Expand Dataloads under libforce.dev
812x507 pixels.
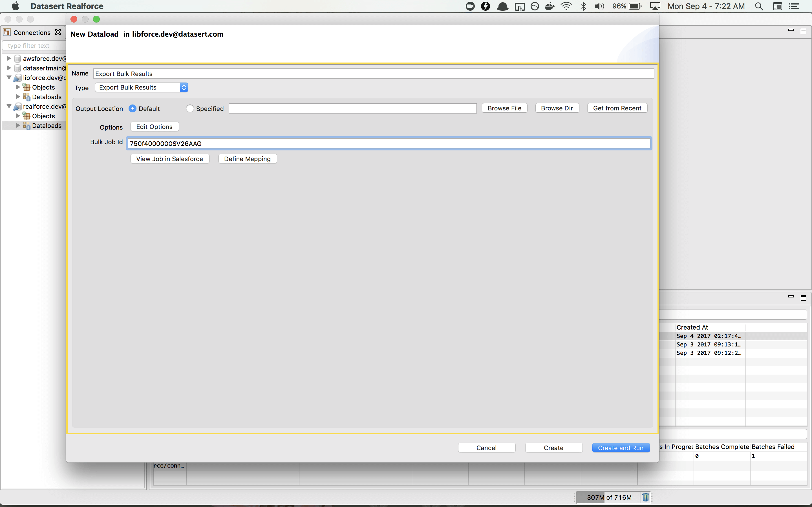point(18,97)
